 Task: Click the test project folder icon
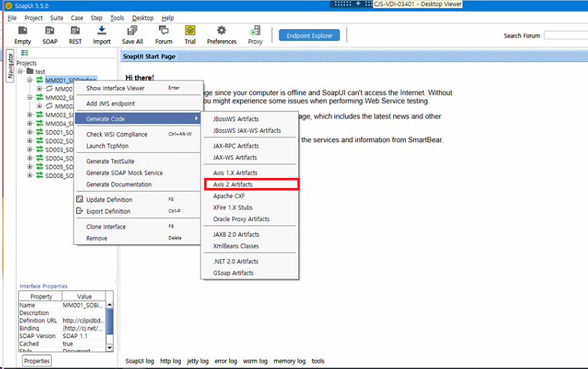pyautogui.click(x=30, y=71)
